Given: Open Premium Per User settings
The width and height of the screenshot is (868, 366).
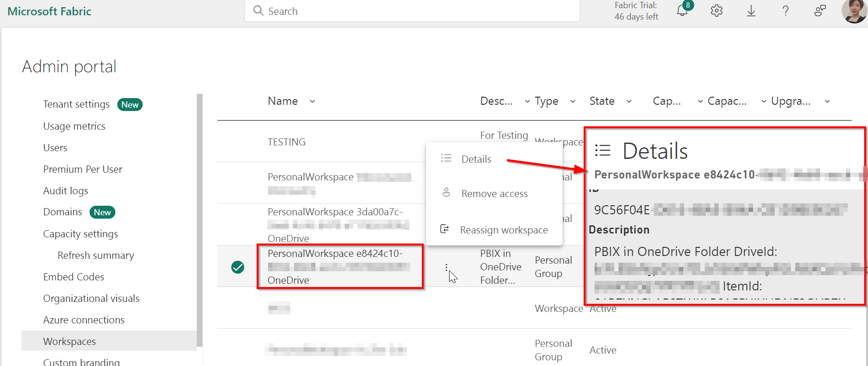Looking at the screenshot, I should click(82, 169).
